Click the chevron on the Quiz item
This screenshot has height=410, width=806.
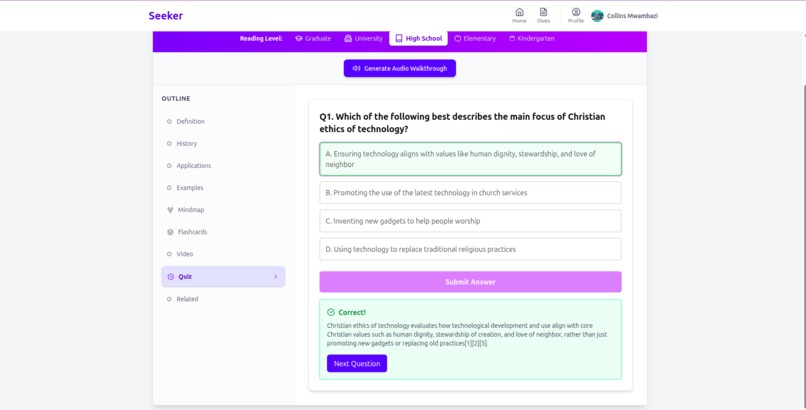[276, 276]
